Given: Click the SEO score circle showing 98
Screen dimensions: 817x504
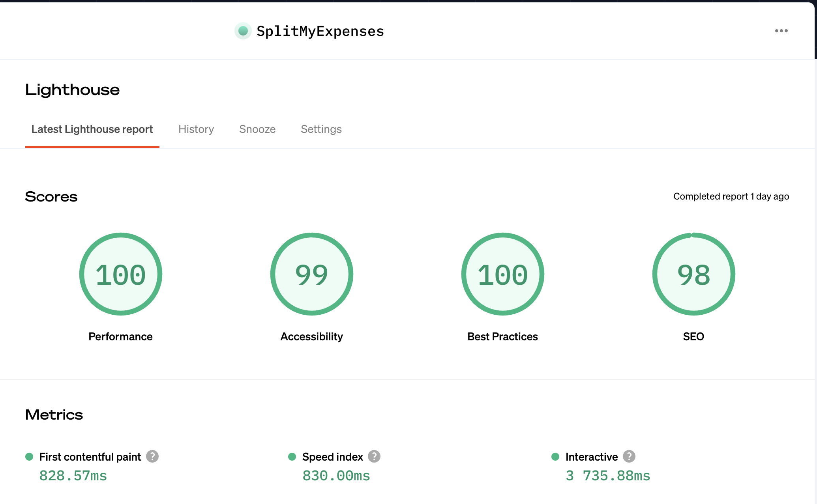Looking at the screenshot, I should click(694, 274).
